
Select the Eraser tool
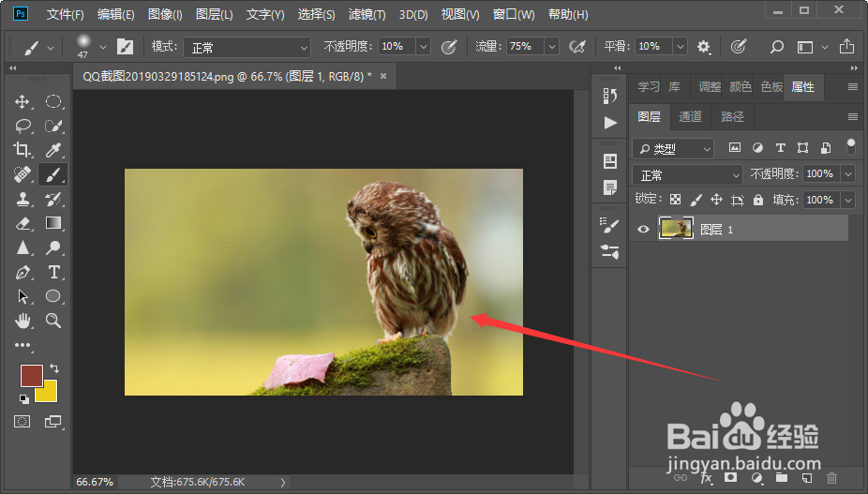(x=22, y=223)
